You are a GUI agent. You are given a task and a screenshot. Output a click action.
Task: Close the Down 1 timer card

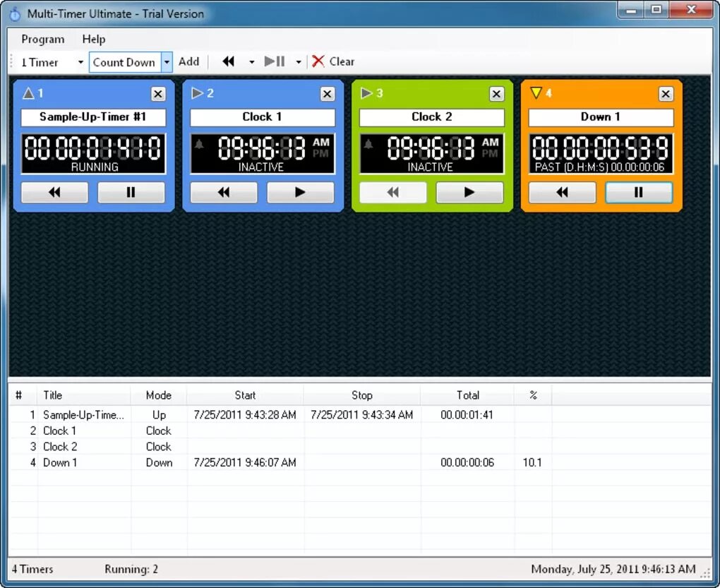coord(666,94)
